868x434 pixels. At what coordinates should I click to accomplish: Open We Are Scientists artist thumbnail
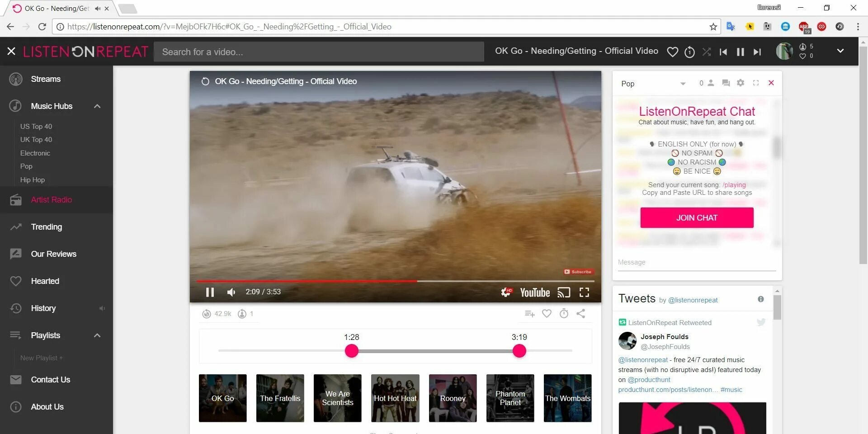338,398
